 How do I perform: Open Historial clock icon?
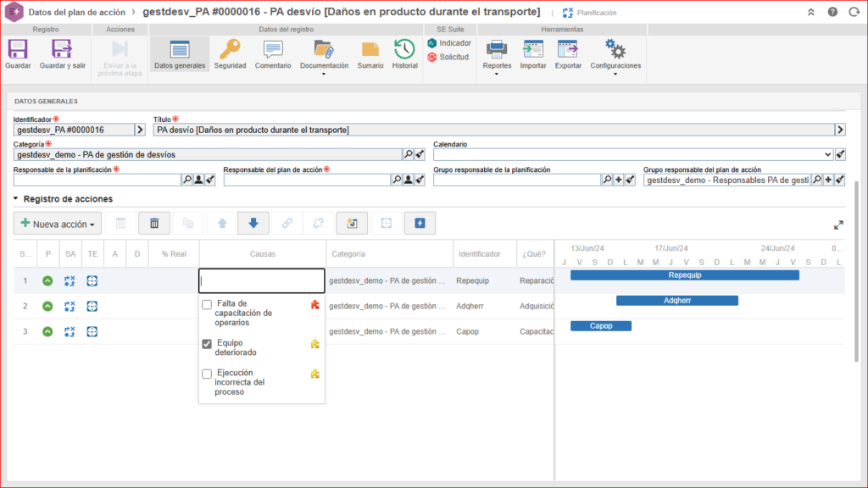404,50
